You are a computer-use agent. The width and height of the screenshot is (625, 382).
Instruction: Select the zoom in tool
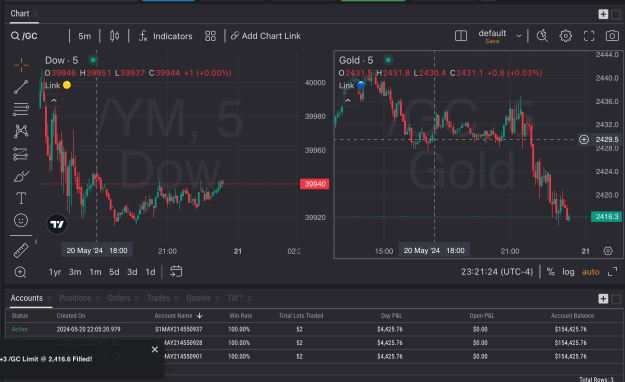tap(20, 272)
